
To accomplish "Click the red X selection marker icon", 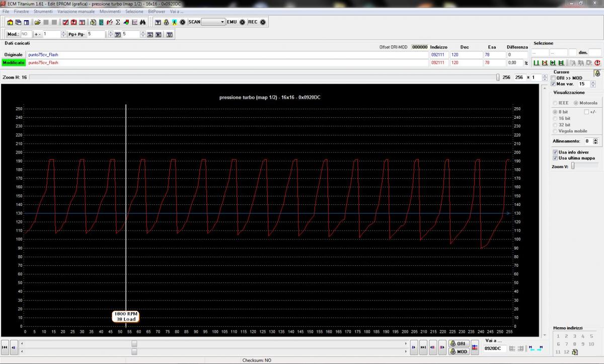I will click(x=545, y=63).
